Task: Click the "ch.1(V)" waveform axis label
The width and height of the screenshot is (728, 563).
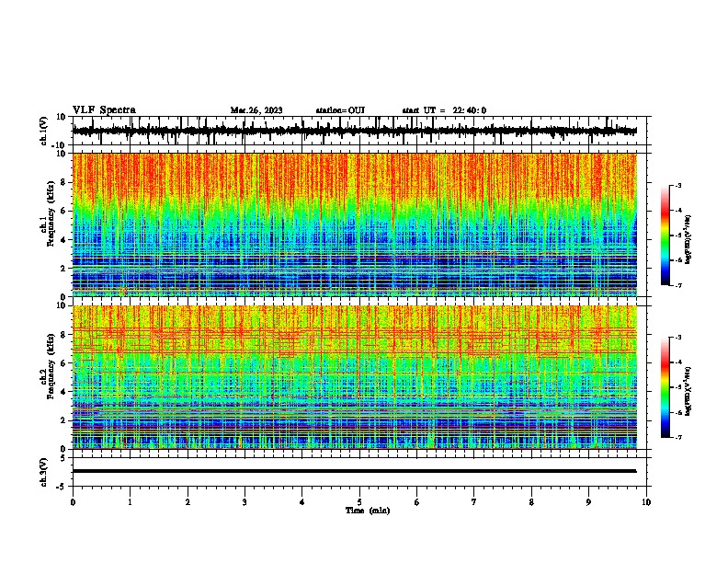Action: click(44, 131)
